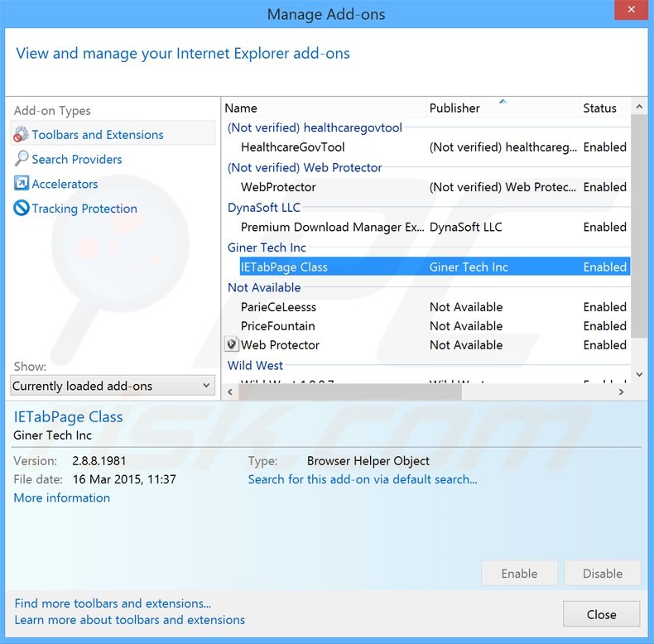
Task: Collapse the (Not verified) healthcaregovtool group
Action: pyautogui.click(x=315, y=127)
